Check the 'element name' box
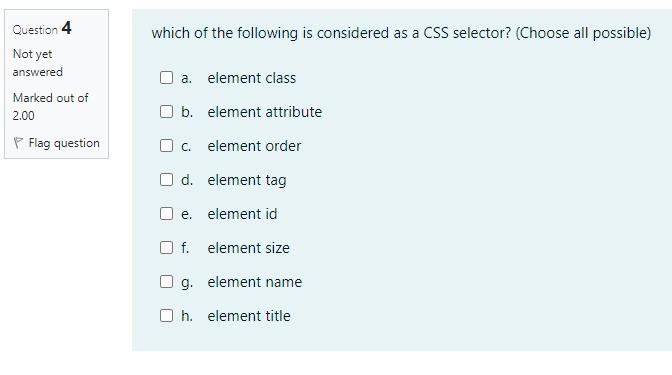This screenshot has width=672, height=375. (x=166, y=282)
